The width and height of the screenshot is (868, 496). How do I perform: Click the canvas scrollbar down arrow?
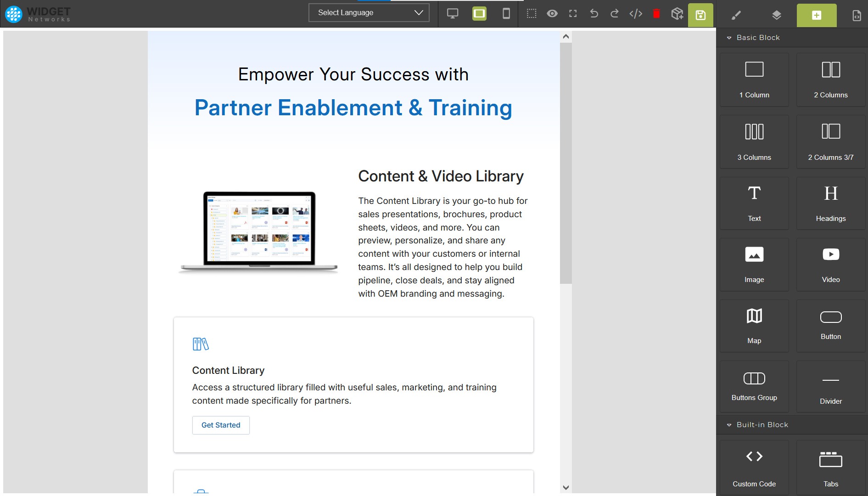tap(566, 488)
